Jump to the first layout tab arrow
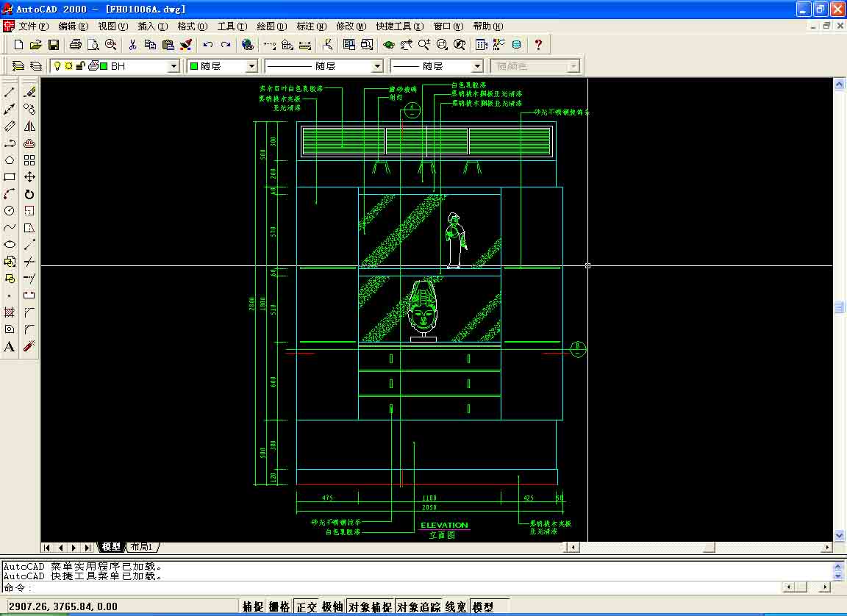 (47, 548)
